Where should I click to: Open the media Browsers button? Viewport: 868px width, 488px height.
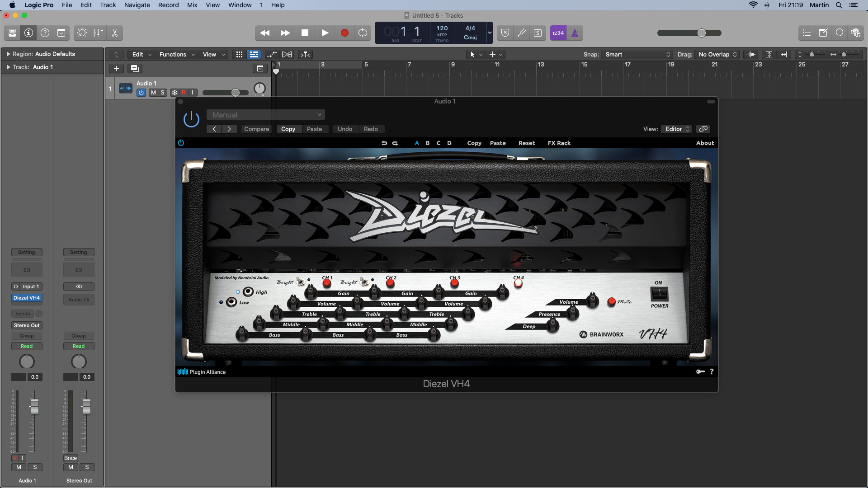click(x=855, y=33)
